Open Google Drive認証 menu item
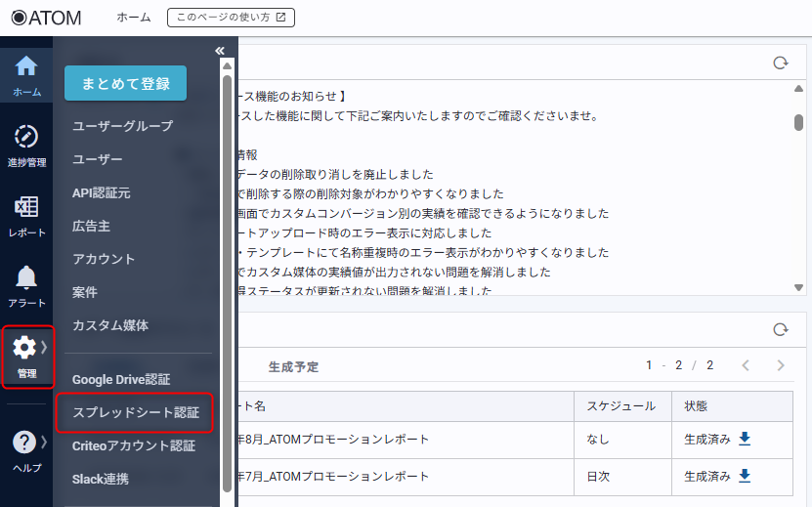The width and height of the screenshot is (812, 507). 121,379
